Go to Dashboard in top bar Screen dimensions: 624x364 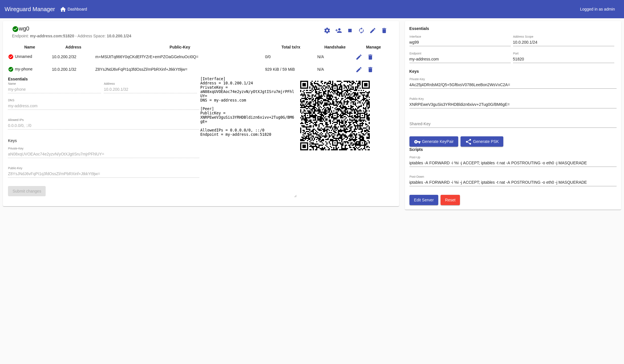tap(74, 9)
